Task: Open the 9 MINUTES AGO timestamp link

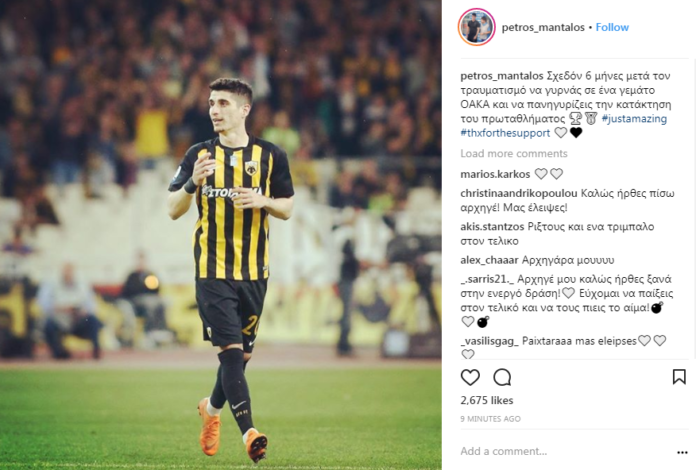Action: coord(490,419)
